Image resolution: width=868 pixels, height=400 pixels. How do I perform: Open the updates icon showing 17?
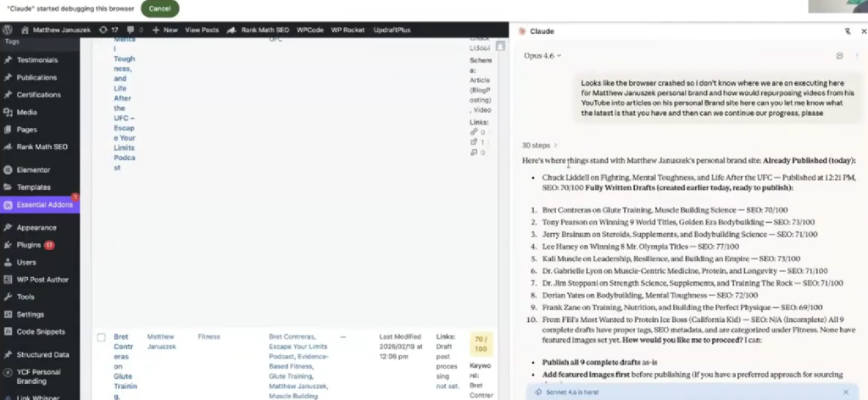click(x=108, y=30)
